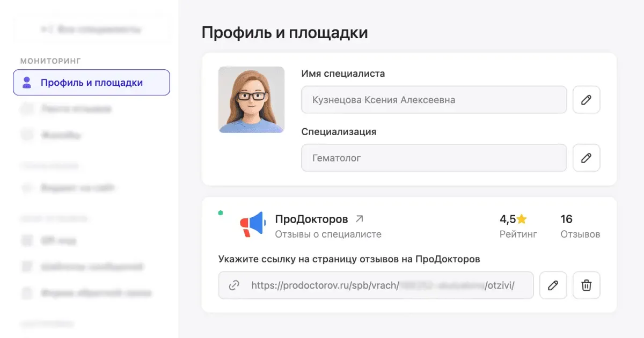644x338 pixels.
Task: Click the chain link icon in URL field
Action: coord(234,285)
